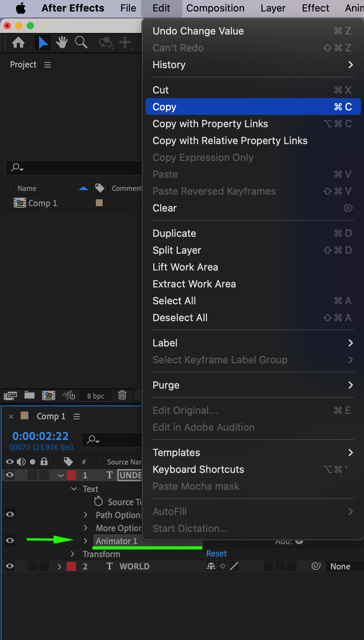The width and height of the screenshot is (364, 640).
Task: Click the Source Text stopwatch icon
Action: pyautogui.click(x=98, y=501)
